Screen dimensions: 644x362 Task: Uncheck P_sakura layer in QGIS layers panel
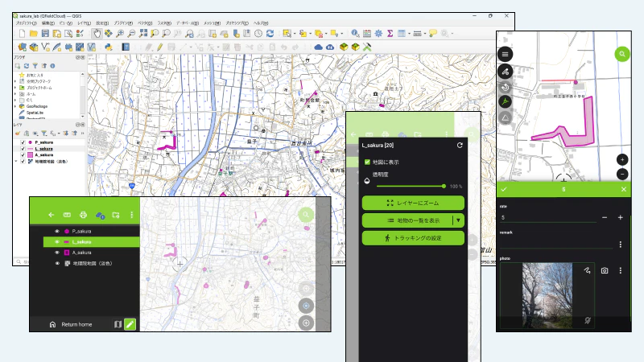23,142
